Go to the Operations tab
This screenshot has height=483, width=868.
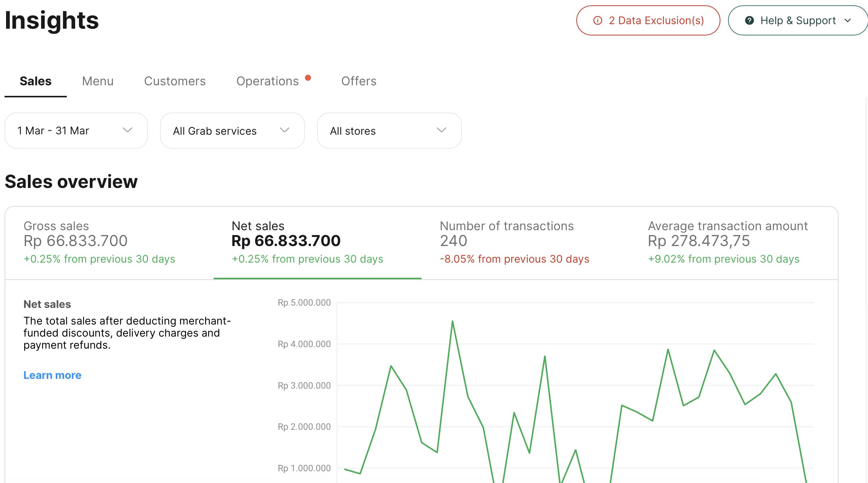coord(267,81)
